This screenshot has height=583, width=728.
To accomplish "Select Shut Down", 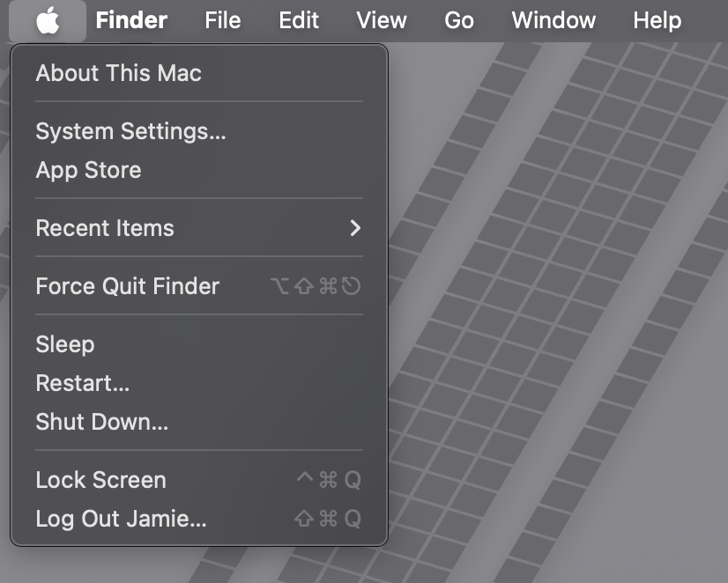I will coord(101,422).
